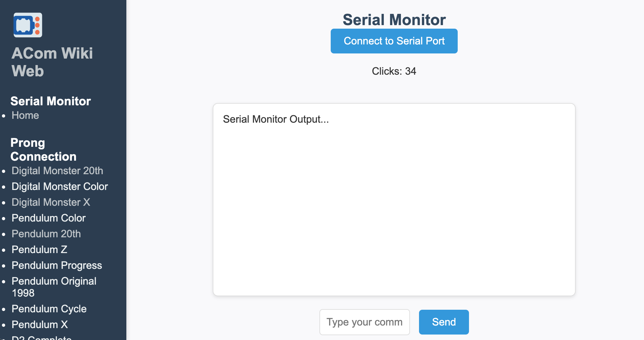The width and height of the screenshot is (644, 340).
Task: Go to Pendulum Cycle page
Action: 49,309
